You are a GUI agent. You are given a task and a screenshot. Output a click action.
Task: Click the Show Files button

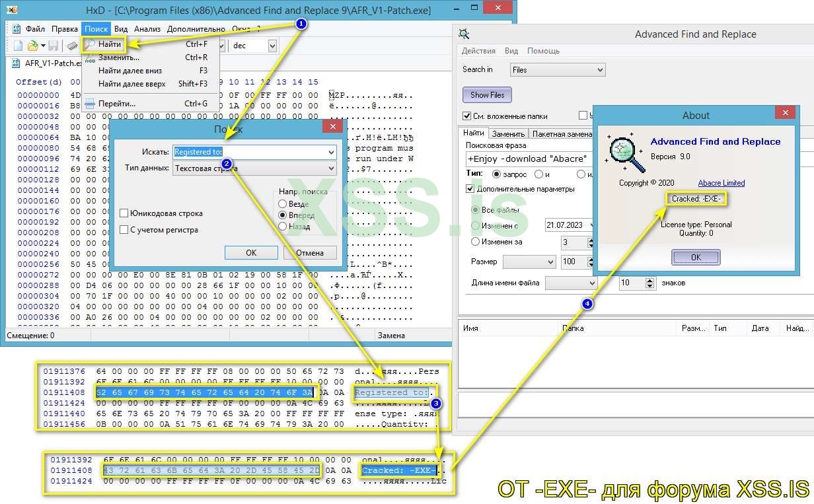[487, 94]
